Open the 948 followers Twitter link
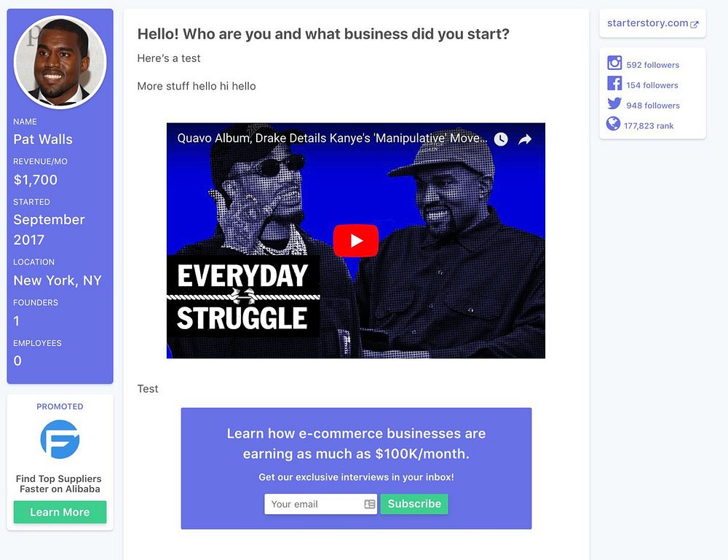728x560 pixels. click(653, 106)
